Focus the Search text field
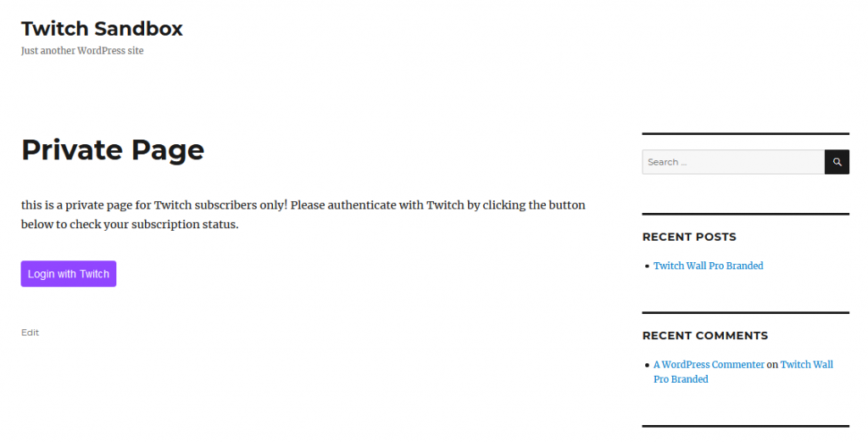 pos(733,162)
